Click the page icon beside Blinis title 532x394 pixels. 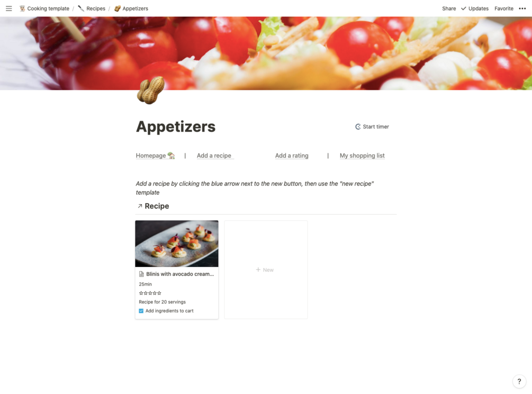point(141,274)
